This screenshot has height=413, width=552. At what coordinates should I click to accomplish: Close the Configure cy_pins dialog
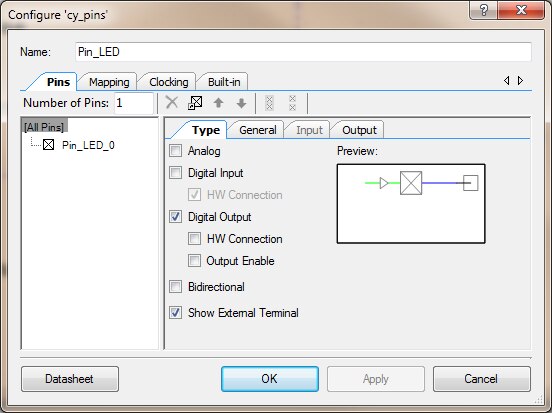(x=521, y=10)
